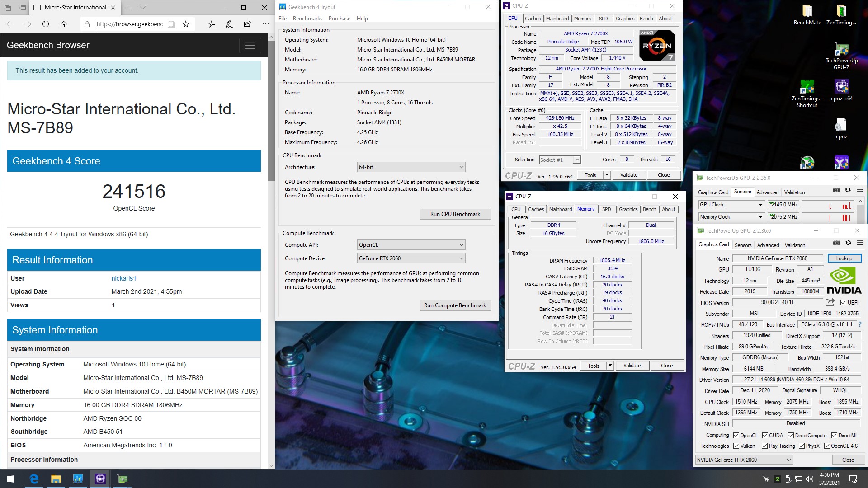Open the Windows Start menu
This screenshot has height=488, width=868.
11,479
